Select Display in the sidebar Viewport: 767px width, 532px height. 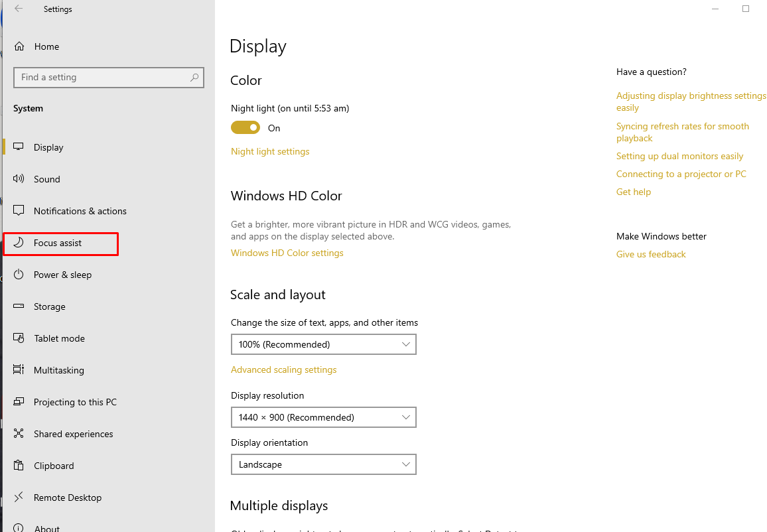[x=48, y=147]
